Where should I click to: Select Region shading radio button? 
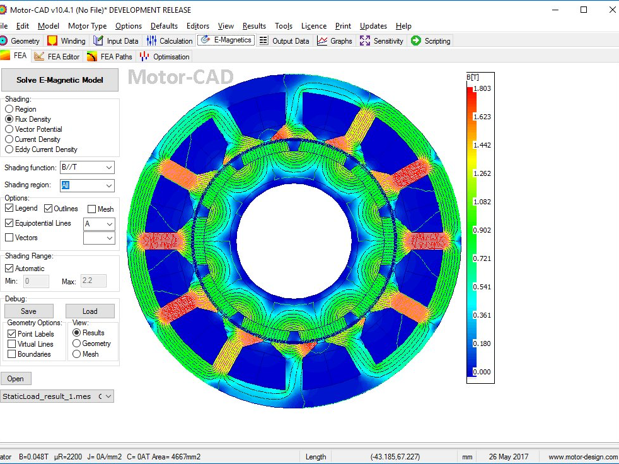pyautogui.click(x=9, y=109)
